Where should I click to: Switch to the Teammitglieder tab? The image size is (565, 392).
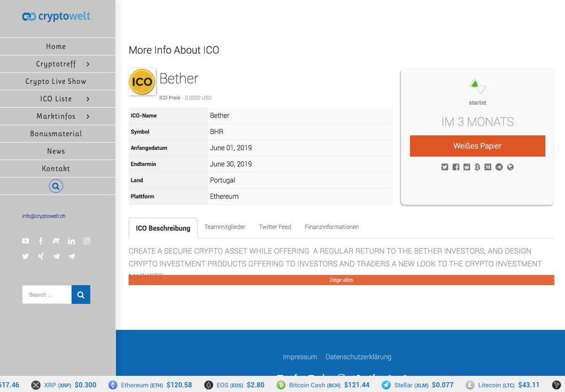point(225,227)
